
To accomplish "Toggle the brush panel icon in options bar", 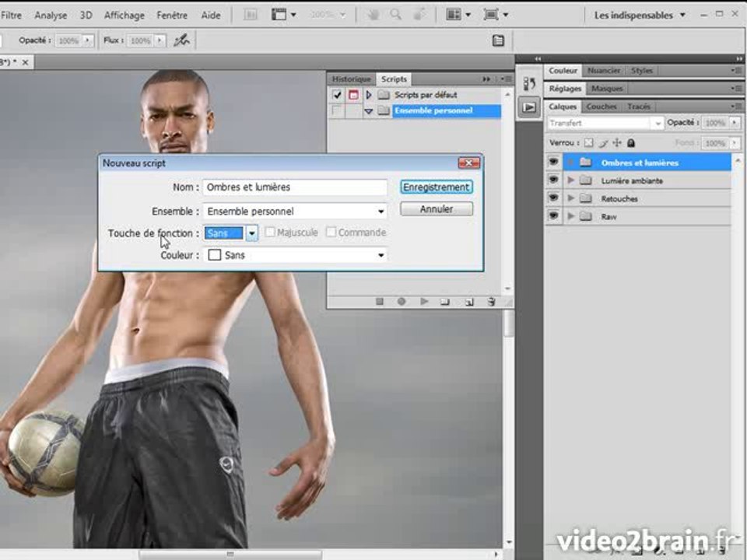I will point(498,40).
